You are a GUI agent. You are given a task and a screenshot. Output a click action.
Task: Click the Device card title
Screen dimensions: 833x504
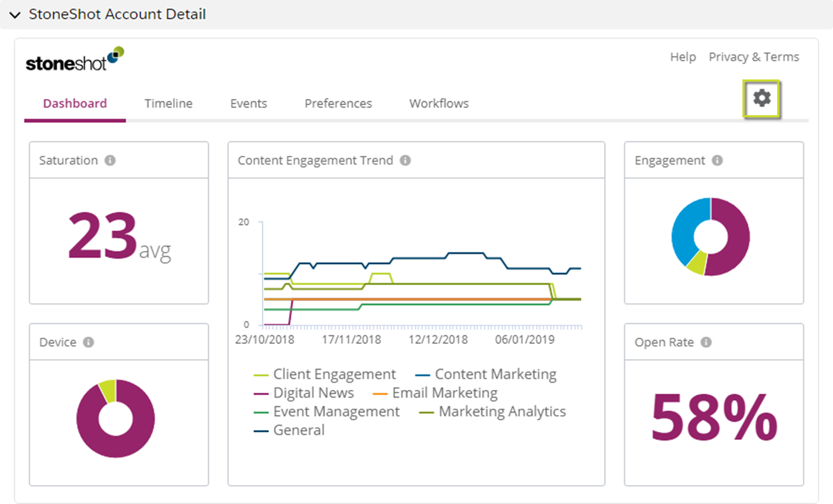(x=58, y=342)
